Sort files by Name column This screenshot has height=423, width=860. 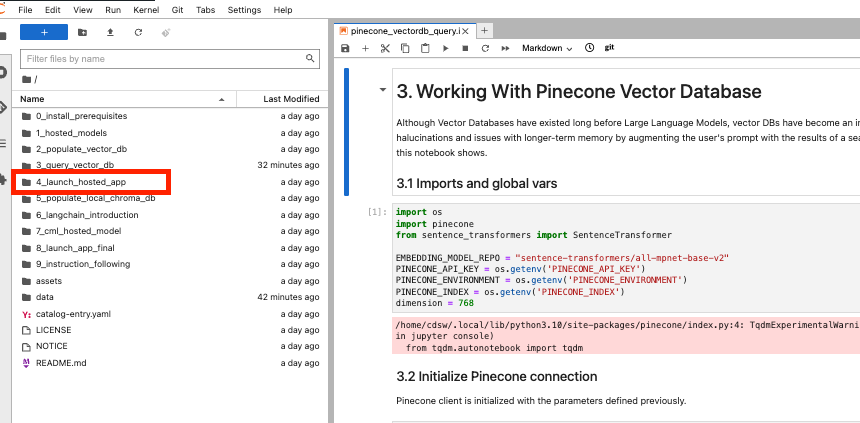123,99
